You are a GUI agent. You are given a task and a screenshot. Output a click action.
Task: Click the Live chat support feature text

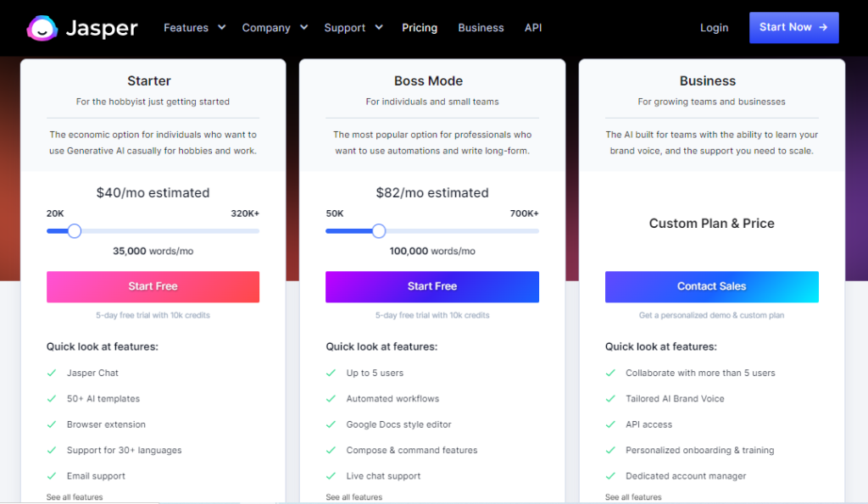383,476
